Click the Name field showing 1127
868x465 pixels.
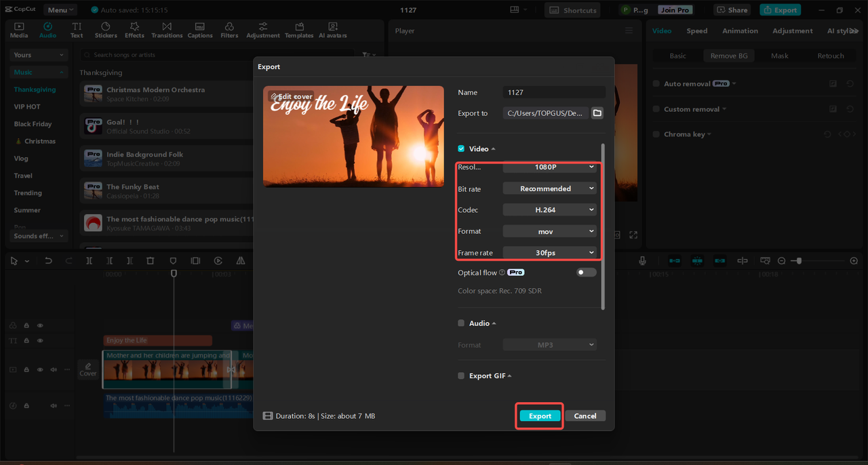554,92
